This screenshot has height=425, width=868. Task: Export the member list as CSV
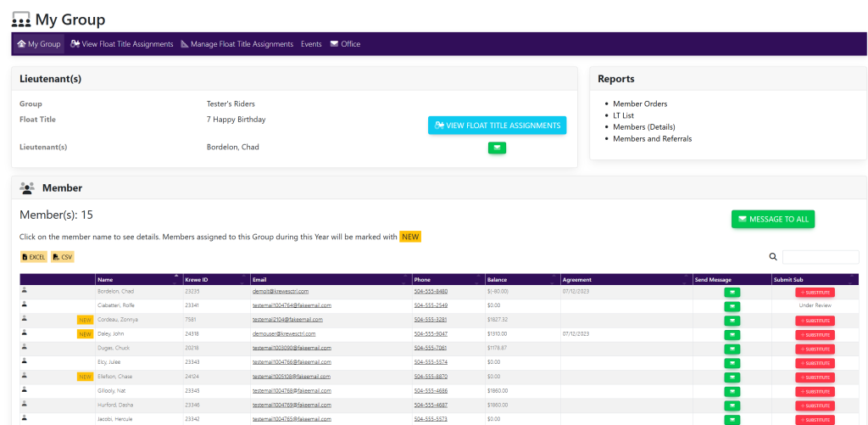(63, 256)
